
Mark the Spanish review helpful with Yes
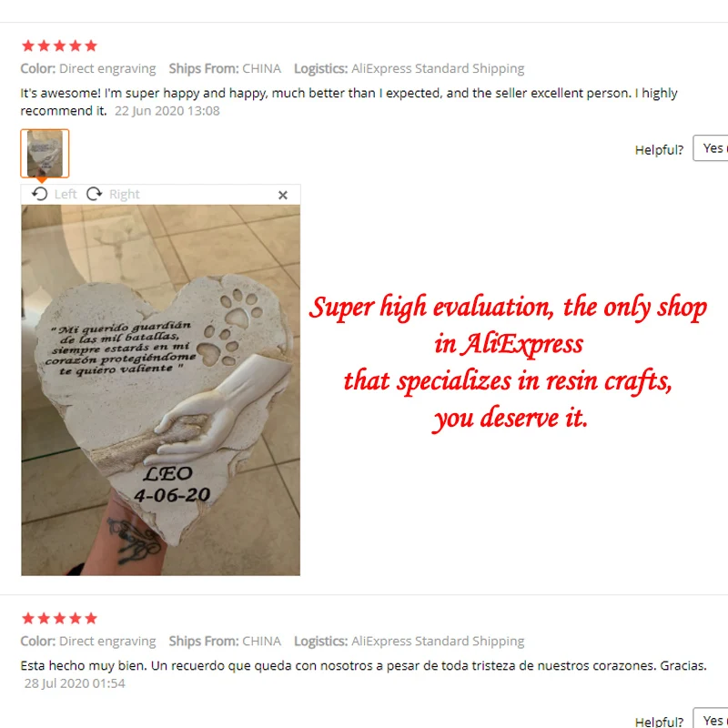[x=712, y=719]
